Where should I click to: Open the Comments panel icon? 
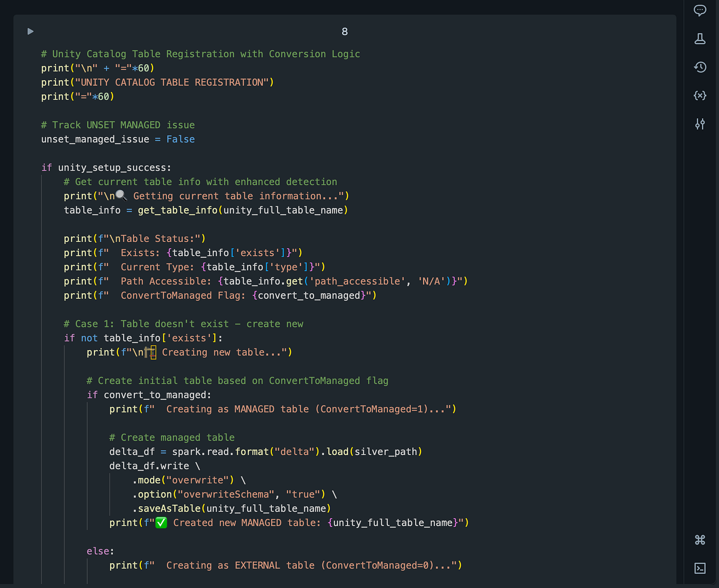pos(700,10)
